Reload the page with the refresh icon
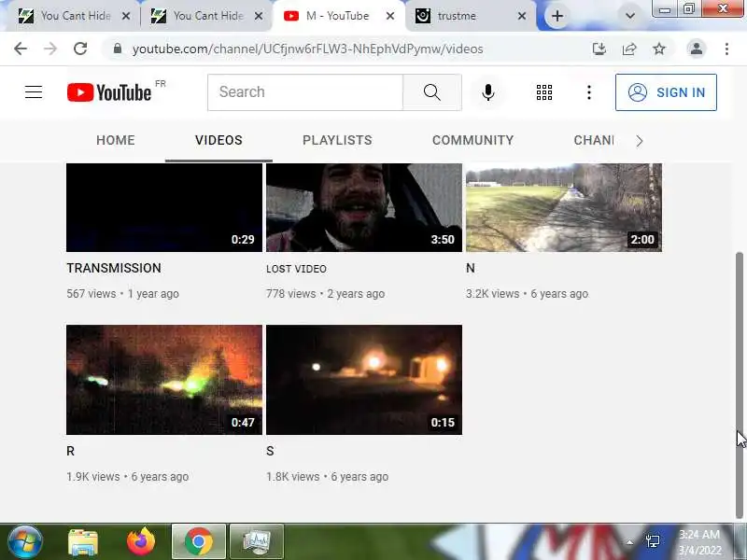 (80, 49)
